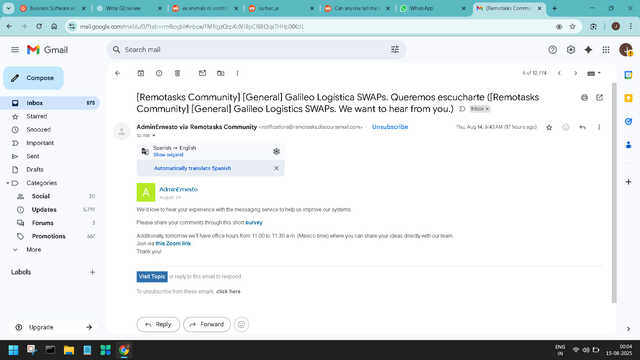This screenshot has width=640, height=360.
Task: Click the Compose button
Action: click(x=33, y=78)
